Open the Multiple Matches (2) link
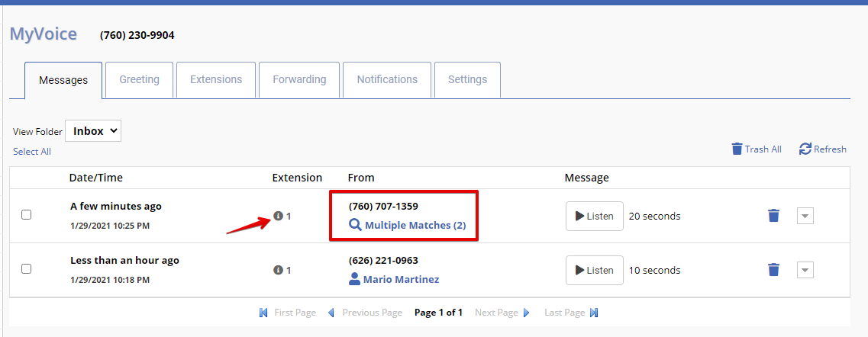This screenshot has height=337, width=868. pos(415,226)
